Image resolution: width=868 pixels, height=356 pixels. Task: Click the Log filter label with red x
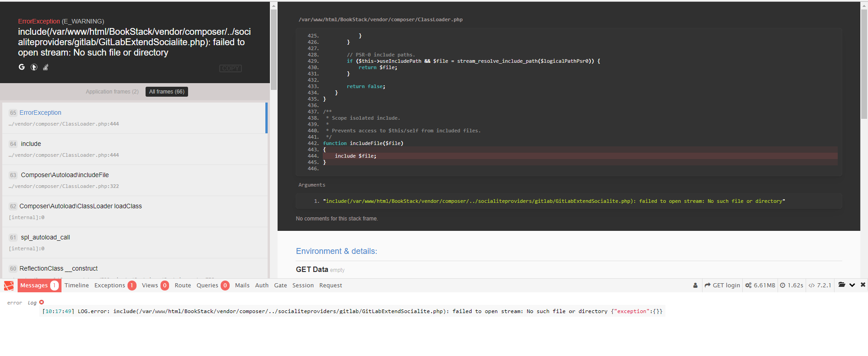(36, 303)
